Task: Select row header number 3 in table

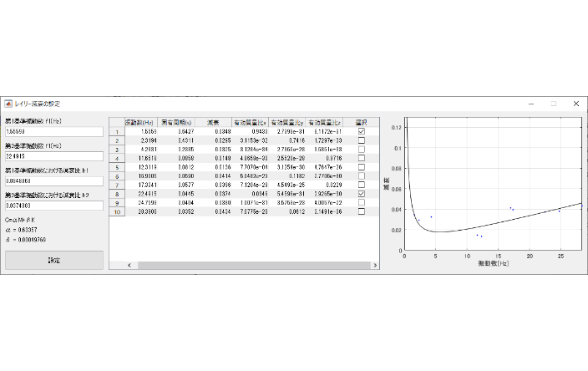Action: click(x=117, y=150)
